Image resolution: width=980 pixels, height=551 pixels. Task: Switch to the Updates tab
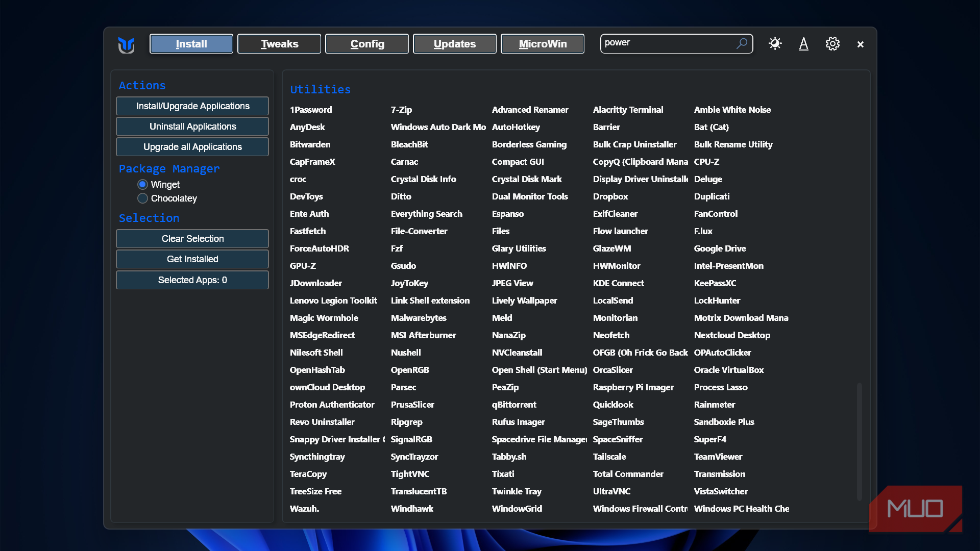(454, 44)
